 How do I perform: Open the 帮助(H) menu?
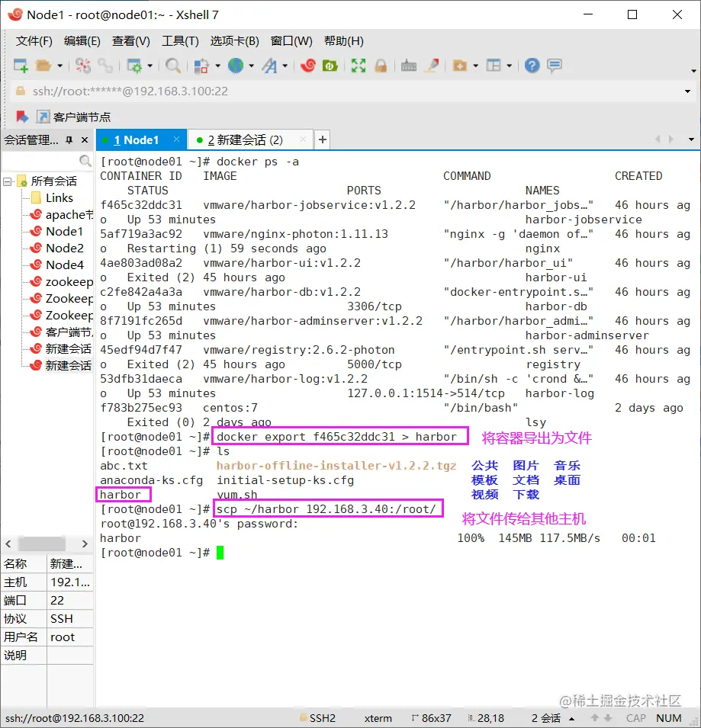344,41
